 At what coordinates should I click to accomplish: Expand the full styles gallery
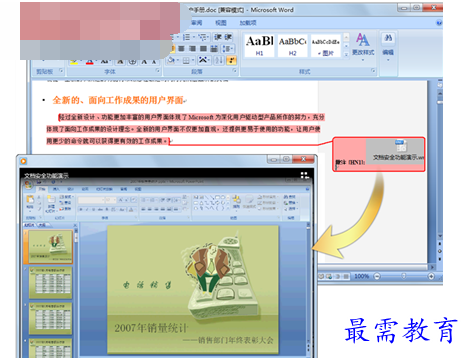[346, 54]
